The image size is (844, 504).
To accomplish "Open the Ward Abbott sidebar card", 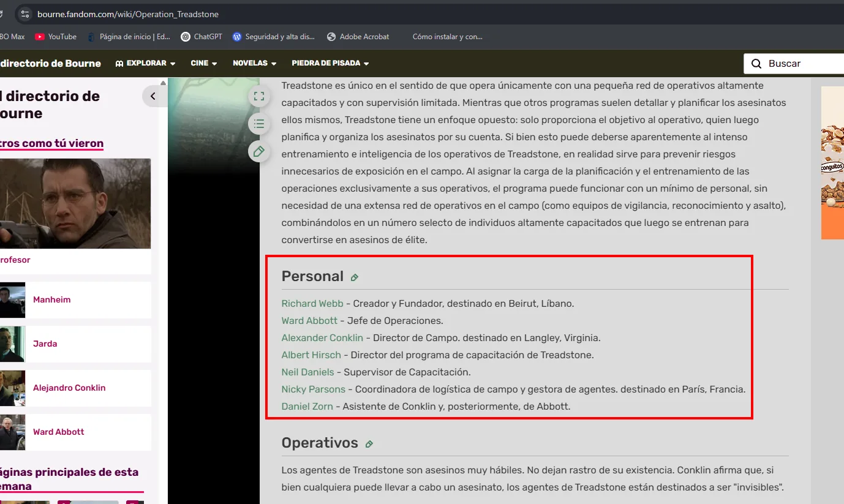I will [x=75, y=432].
